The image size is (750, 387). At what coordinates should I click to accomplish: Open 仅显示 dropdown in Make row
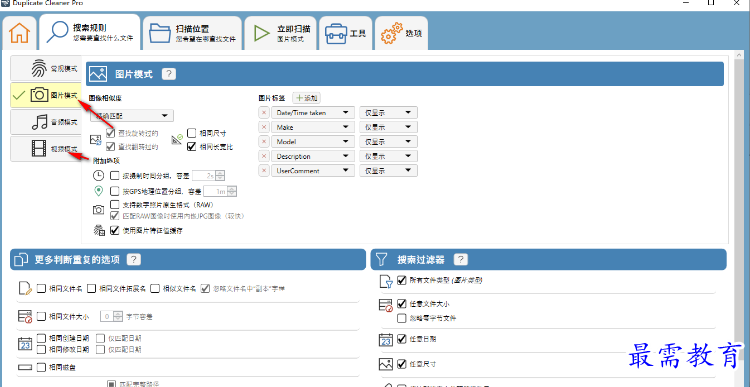point(388,127)
